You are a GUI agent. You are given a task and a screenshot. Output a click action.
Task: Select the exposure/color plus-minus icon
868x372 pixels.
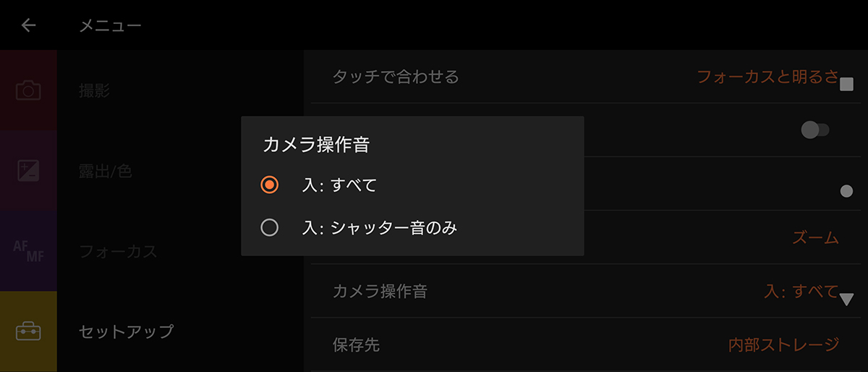click(x=28, y=171)
